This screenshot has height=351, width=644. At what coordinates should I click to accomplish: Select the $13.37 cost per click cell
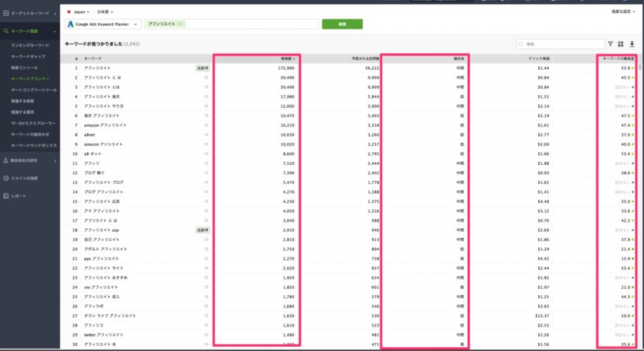pos(542,316)
